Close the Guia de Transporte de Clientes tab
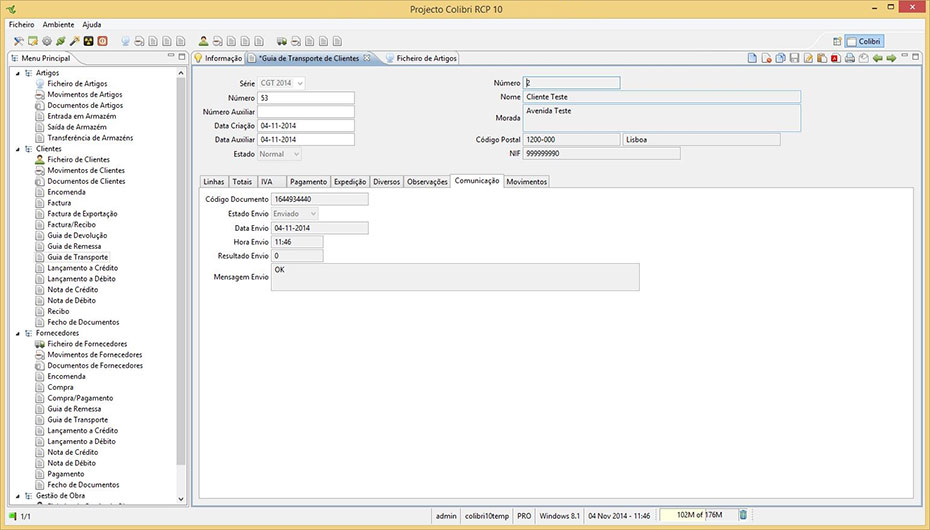Viewport: 930px width, 530px height. click(367, 59)
